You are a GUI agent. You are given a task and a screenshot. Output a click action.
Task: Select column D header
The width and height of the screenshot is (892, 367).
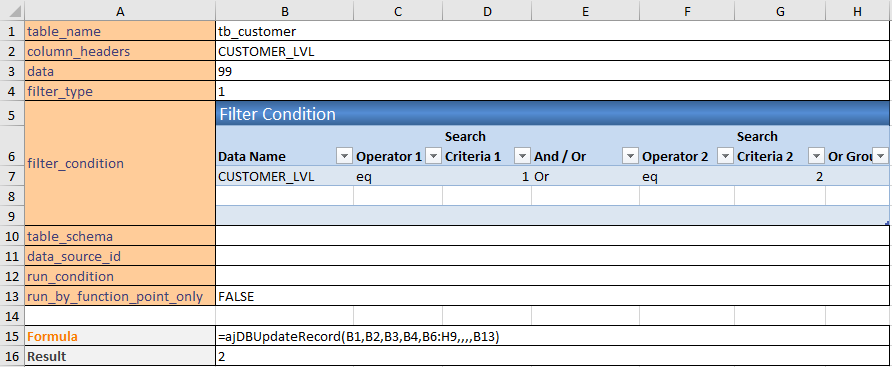(x=487, y=10)
